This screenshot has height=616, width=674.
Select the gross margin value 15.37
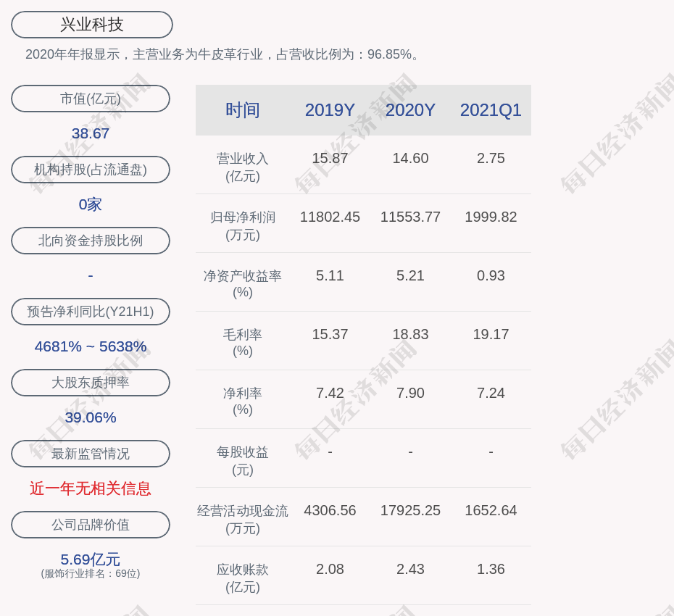[x=330, y=334]
